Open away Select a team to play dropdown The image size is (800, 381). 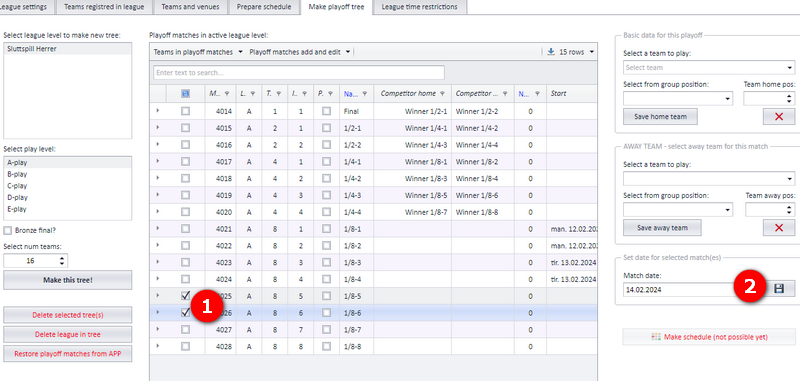709,179
